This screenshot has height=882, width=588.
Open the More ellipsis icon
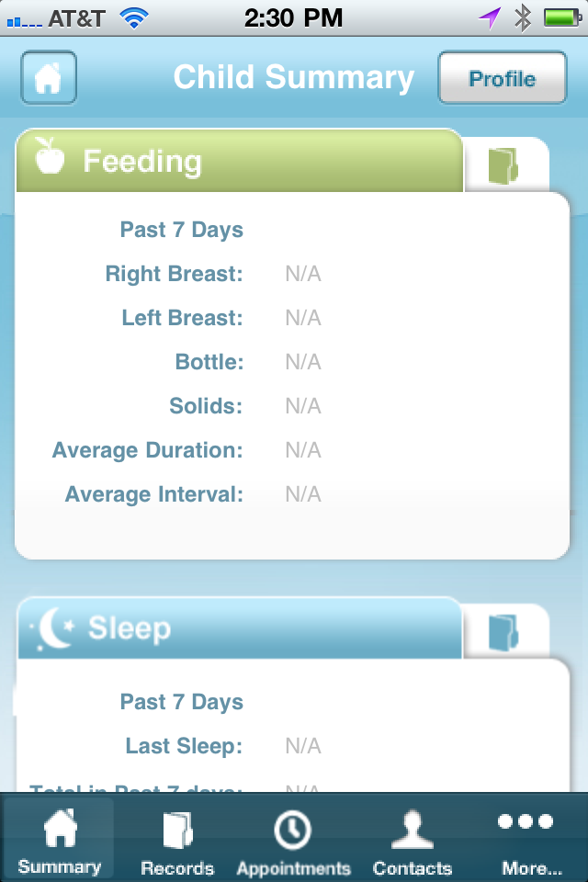(526, 822)
